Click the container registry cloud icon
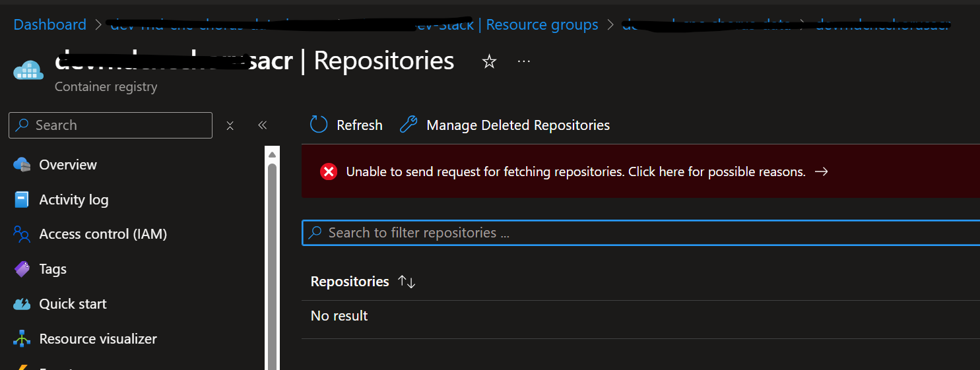 [28, 70]
